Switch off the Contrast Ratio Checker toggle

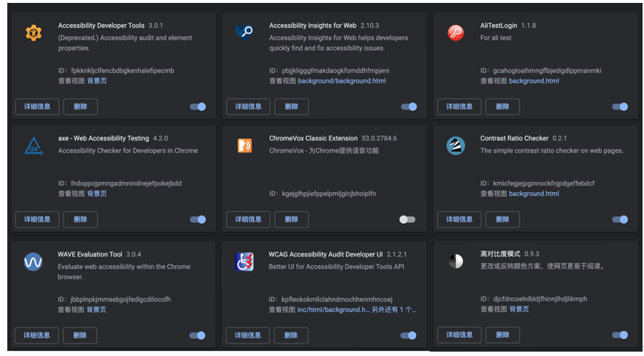pos(620,219)
